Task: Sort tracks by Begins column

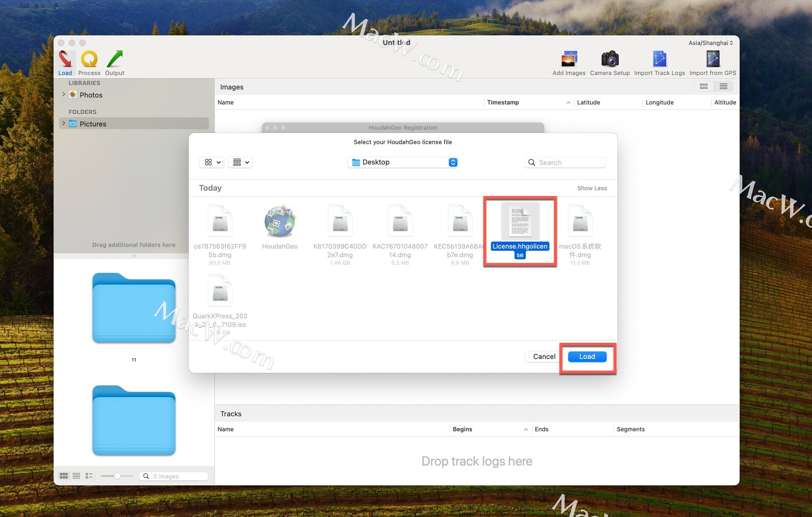Action: pos(490,429)
